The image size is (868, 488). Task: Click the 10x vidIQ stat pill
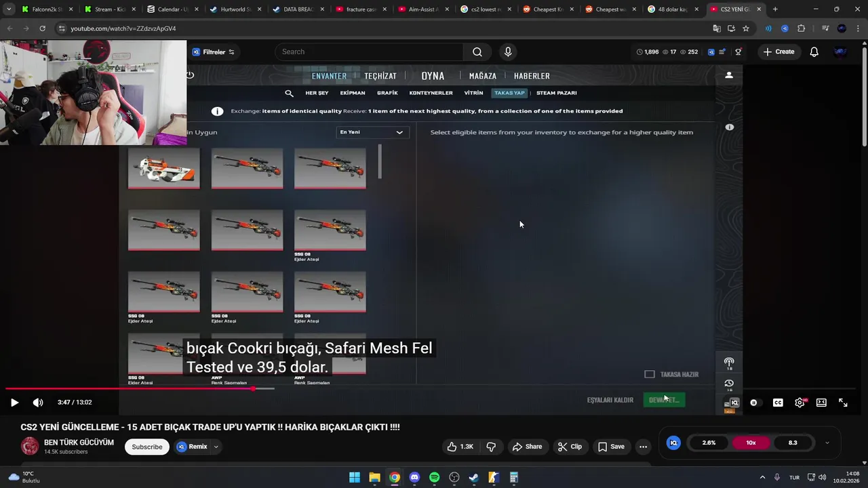click(x=751, y=443)
